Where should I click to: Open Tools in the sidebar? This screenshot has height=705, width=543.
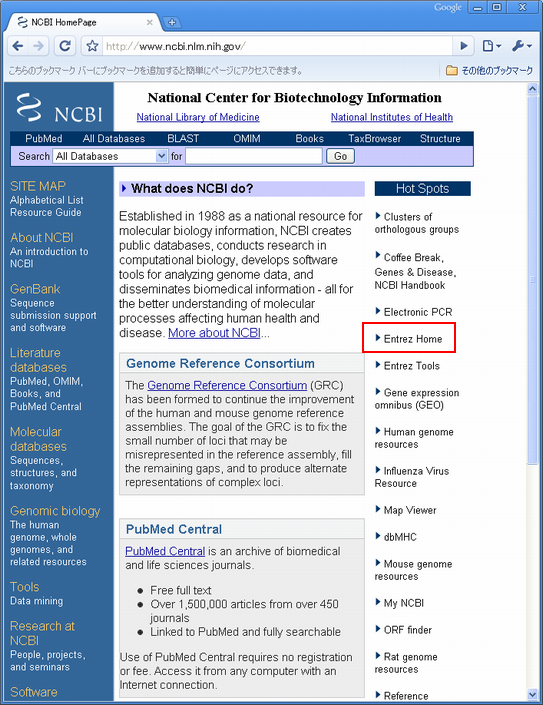click(x=24, y=587)
